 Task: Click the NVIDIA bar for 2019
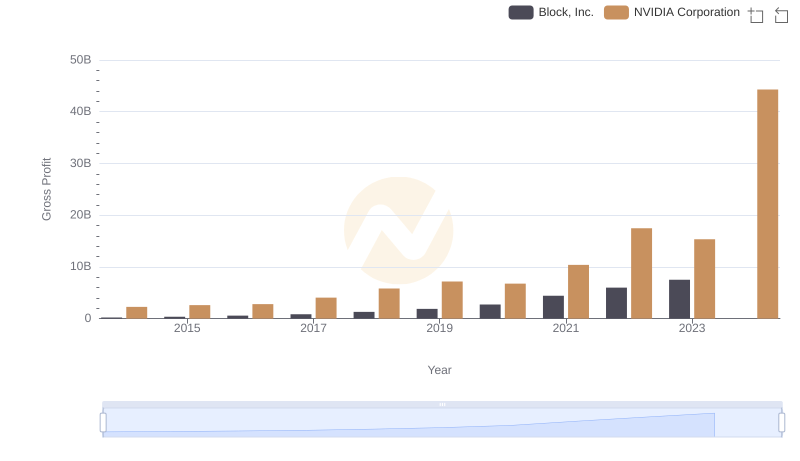click(x=452, y=300)
